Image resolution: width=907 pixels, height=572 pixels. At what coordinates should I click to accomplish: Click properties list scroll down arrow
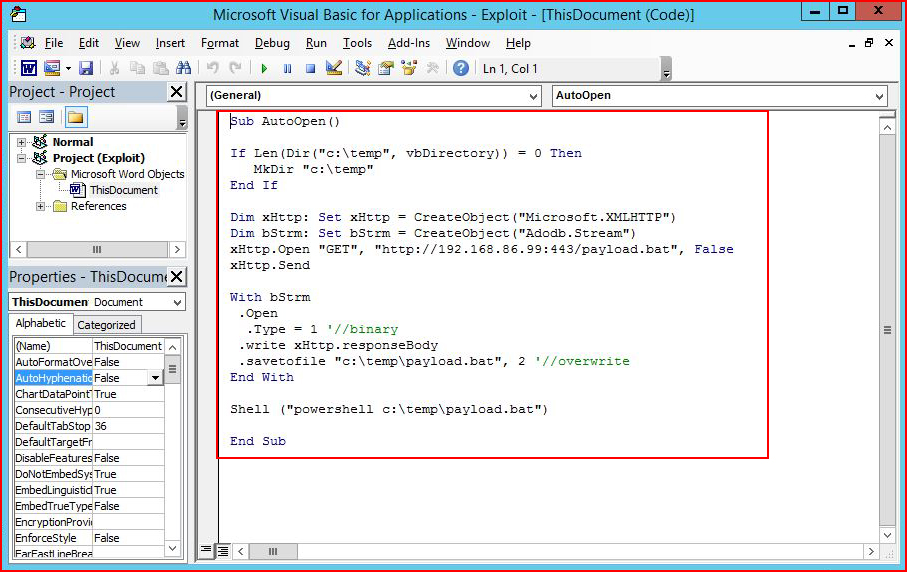(x=172, y=548)
